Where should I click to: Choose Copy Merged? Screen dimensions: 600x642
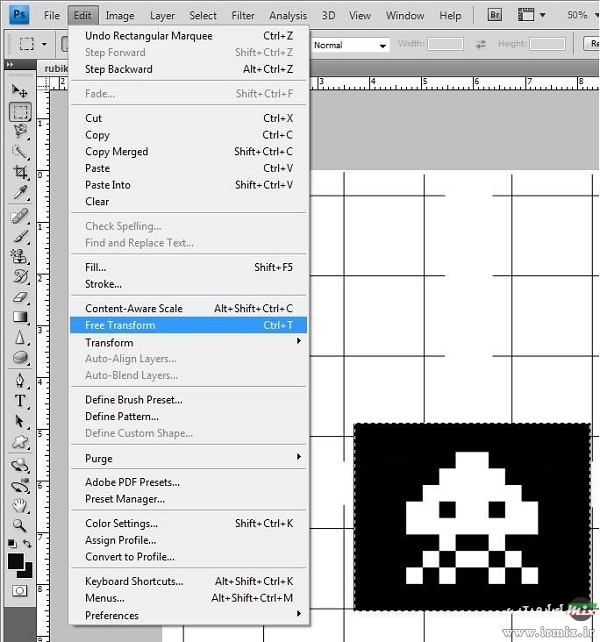(x=188, y=151)
